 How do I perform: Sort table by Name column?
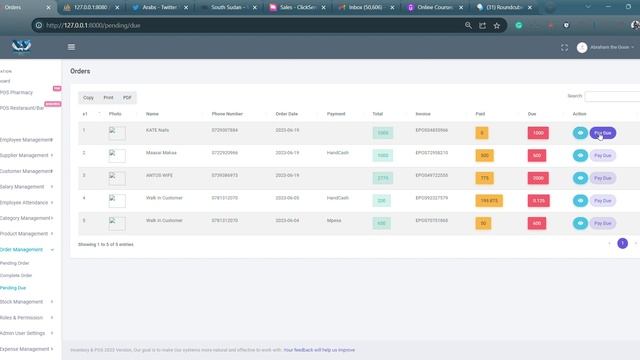pos(152,114)
